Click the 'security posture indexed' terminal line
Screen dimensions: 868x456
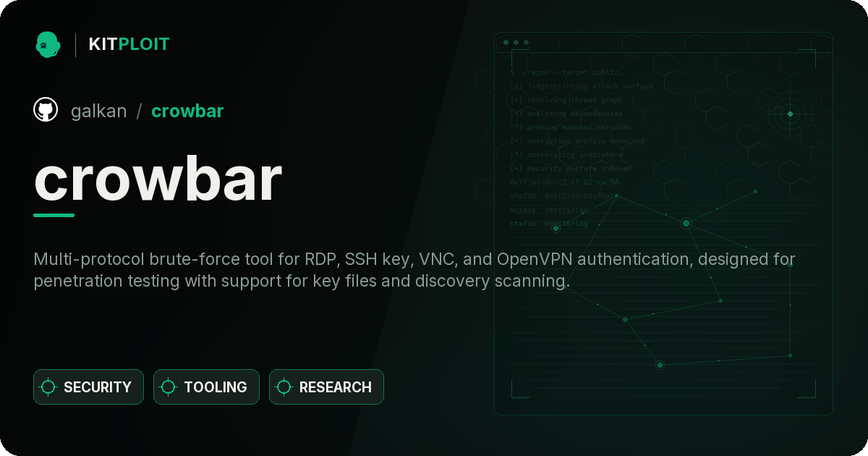point(571,169)
